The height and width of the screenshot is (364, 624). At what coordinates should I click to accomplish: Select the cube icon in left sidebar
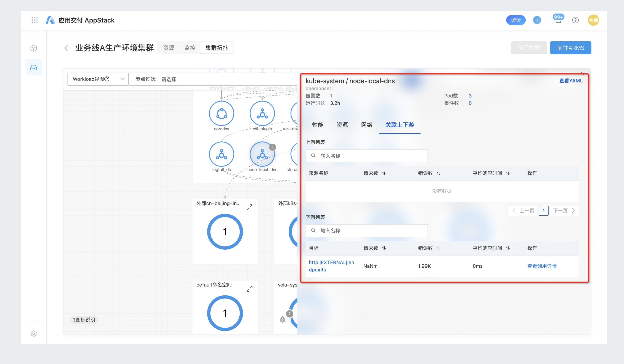(x=34, y=48)
